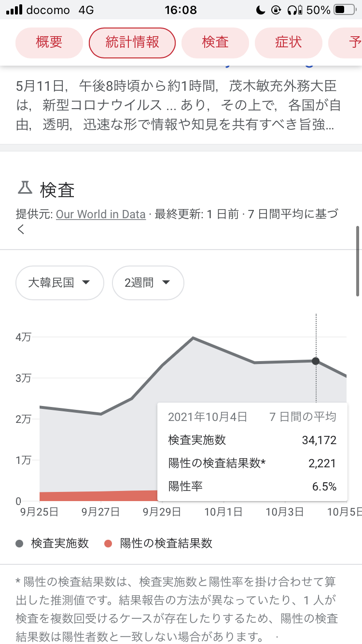Switch to the 検査 tab
Image resolution: width=362 pixels, height=644 pixels.
pos(215,42)
